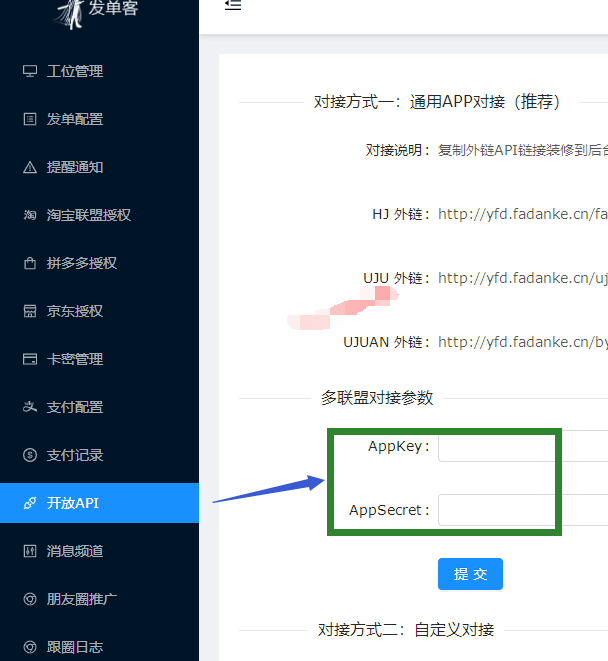Click the shopping bag icon beside 拼多多授权
This screenshot has width=608, height=661.
point(30,263)
